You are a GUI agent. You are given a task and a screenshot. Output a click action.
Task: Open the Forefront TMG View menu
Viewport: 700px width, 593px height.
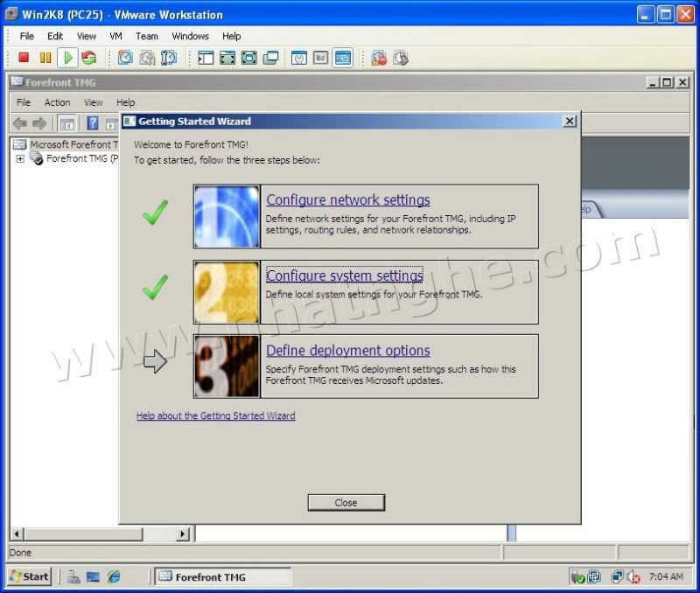point(94,102)
